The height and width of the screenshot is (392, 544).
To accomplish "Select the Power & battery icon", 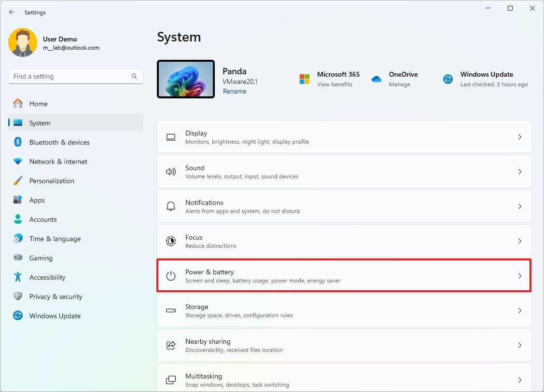I will point(171,276).
